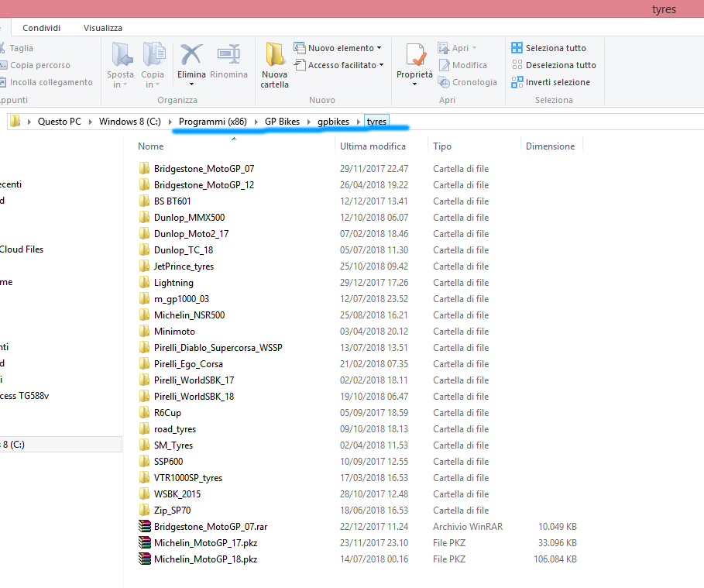This screenshot has height=588, width=704.
Task: Select the Minimoto folder icon
Action: pos(144,331)
